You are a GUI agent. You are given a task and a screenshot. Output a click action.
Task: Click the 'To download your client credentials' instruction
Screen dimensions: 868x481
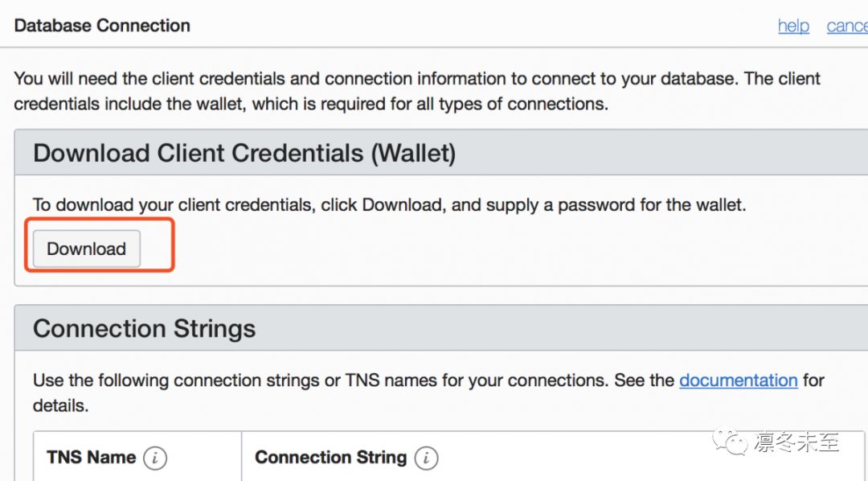[x=389, y=204]
